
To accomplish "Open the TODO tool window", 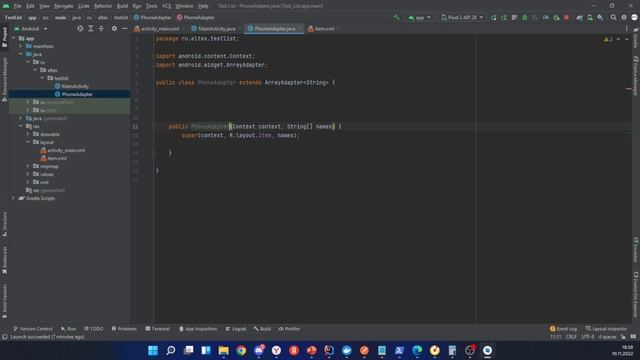I will 93,329.
